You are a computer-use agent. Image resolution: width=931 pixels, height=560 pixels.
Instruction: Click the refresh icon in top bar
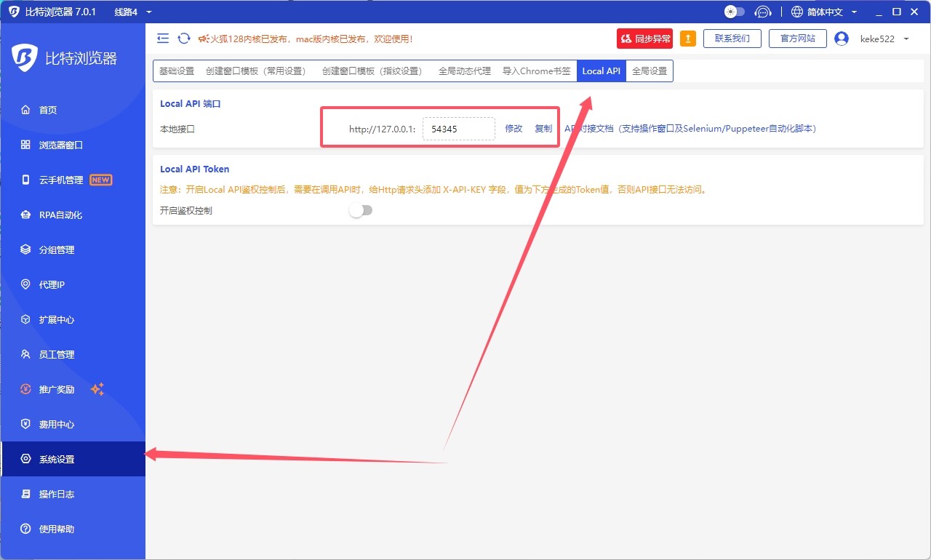coord(184,39)
